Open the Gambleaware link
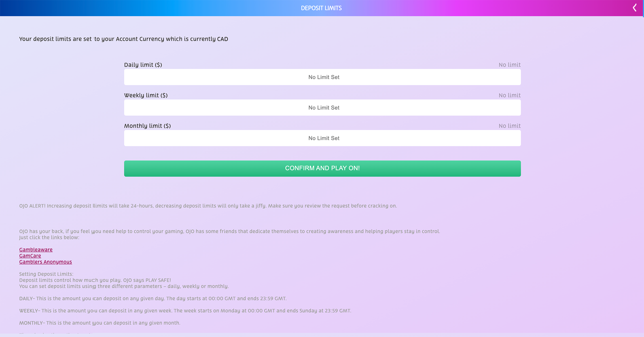This screenshot has width=644, height=337. click(36, 250)
